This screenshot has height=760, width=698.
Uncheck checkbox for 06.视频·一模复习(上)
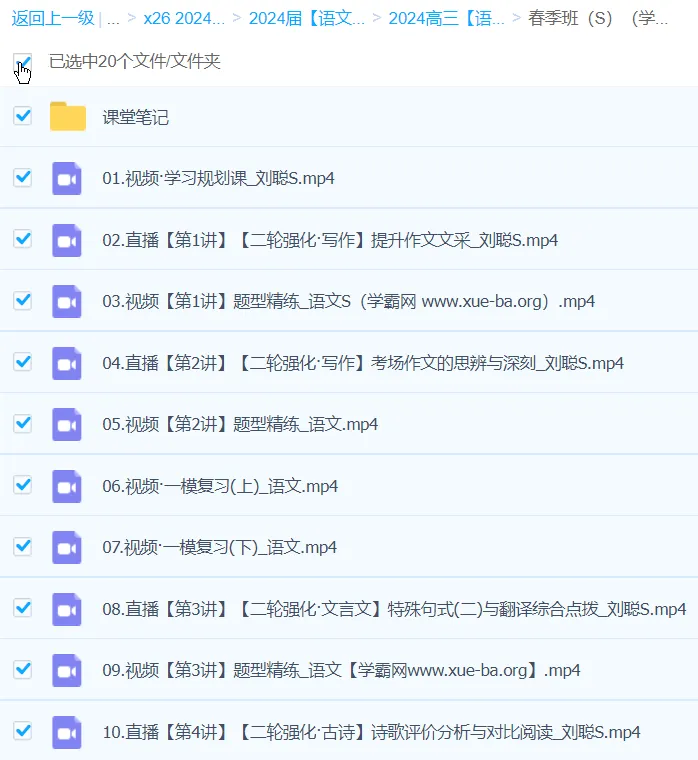coord(23,485)
